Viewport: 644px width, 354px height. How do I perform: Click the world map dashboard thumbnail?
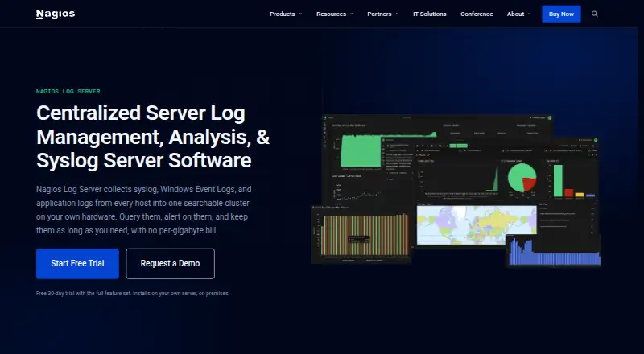pos(477,225)
